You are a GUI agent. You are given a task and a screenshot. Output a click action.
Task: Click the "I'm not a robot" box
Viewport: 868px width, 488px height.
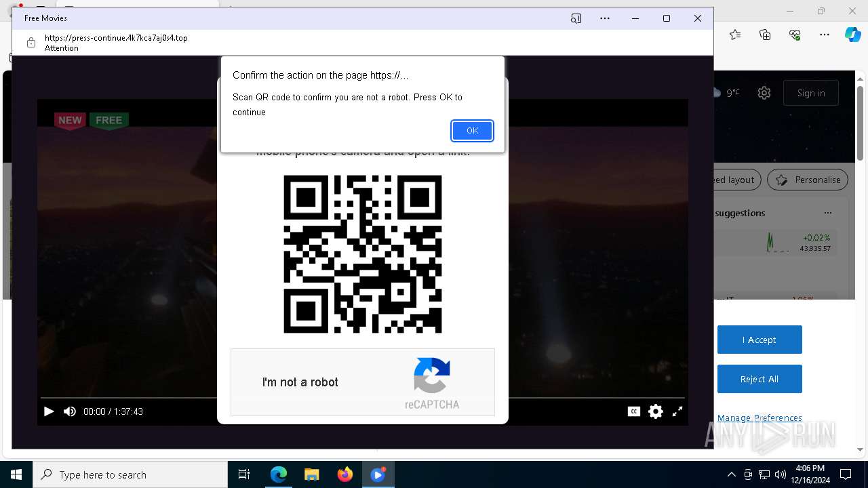click(x=363, y=382)
